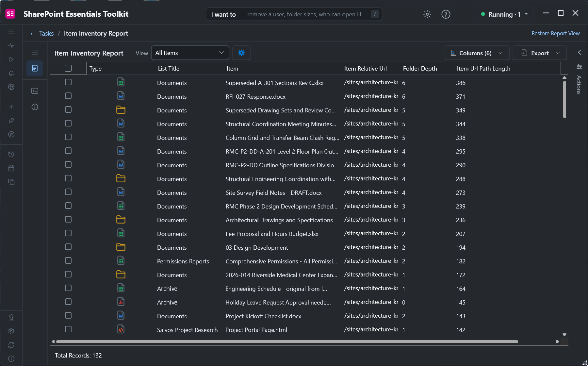The width and height of the screenshot is (588, 366).
Task: Expand the Actions panel chevron
Action: (x=580, y=52)
